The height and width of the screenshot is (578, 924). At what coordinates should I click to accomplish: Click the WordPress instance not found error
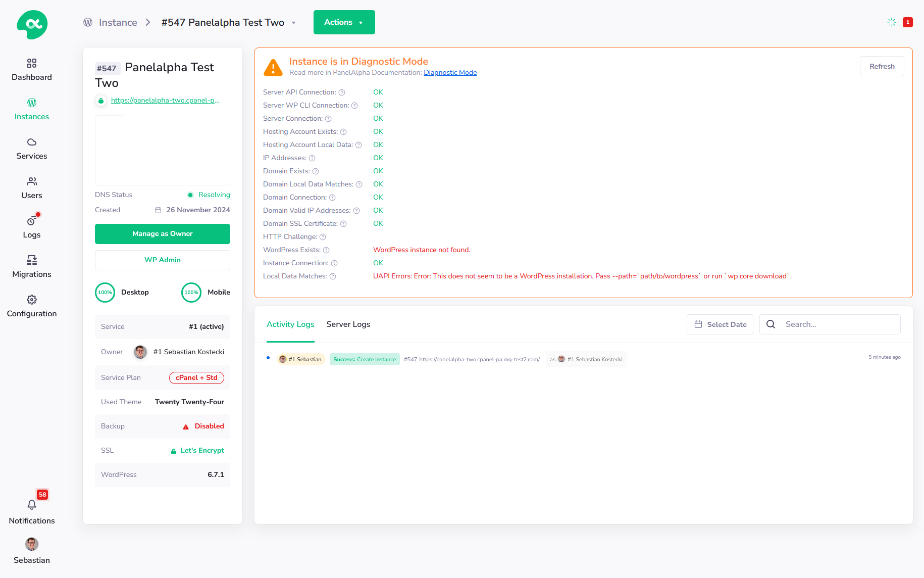[x=422, y=250]
